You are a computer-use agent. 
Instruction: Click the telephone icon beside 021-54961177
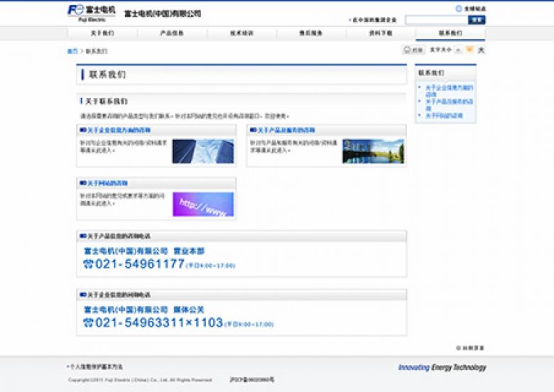(x=88, y=264)
